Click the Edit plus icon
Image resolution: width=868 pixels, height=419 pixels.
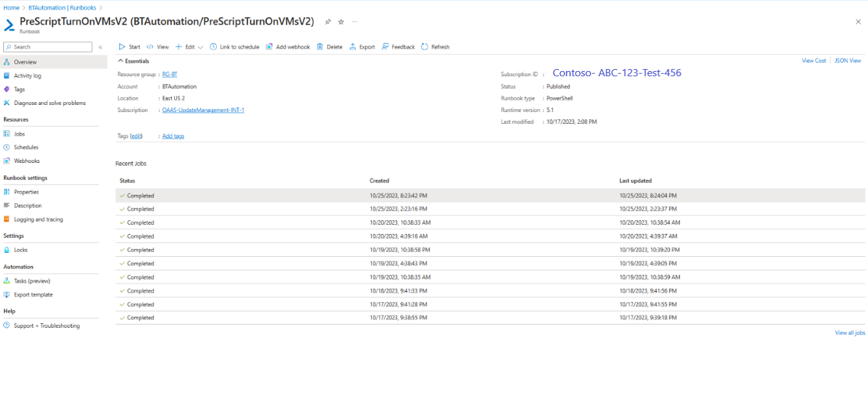[178, 47]
